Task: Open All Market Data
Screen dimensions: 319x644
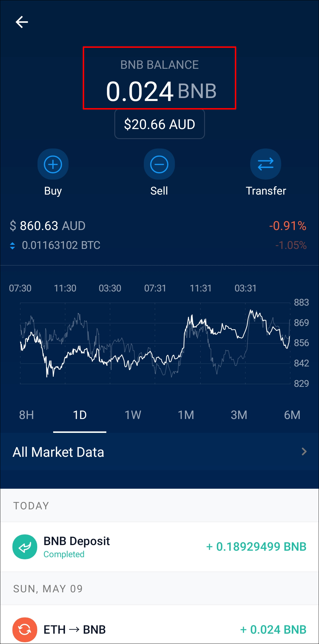Action: coord(58,452)
